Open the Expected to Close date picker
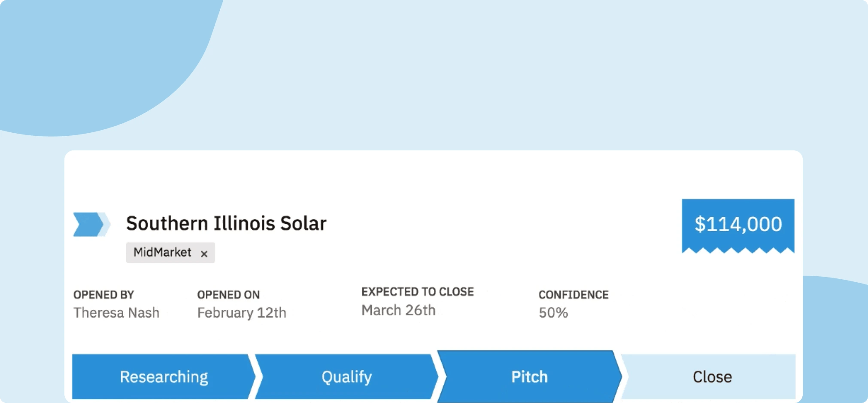This screenshot has width=868, height=403. pos(399,310)
